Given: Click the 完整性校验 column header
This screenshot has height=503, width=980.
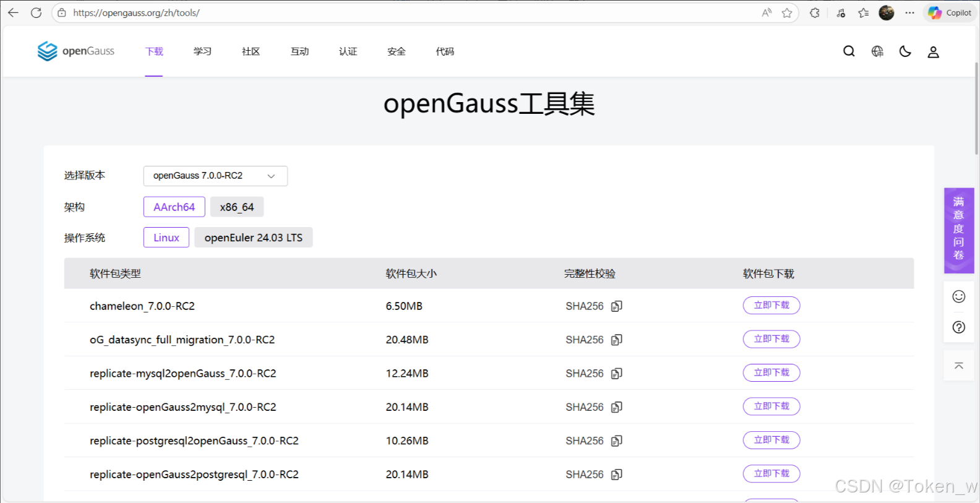Looking at the screenshot, I should (x=590, y=273).
